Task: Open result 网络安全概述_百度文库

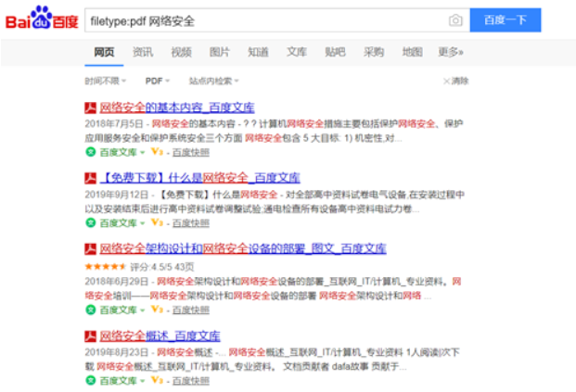Action: click(x=160, y=335)
